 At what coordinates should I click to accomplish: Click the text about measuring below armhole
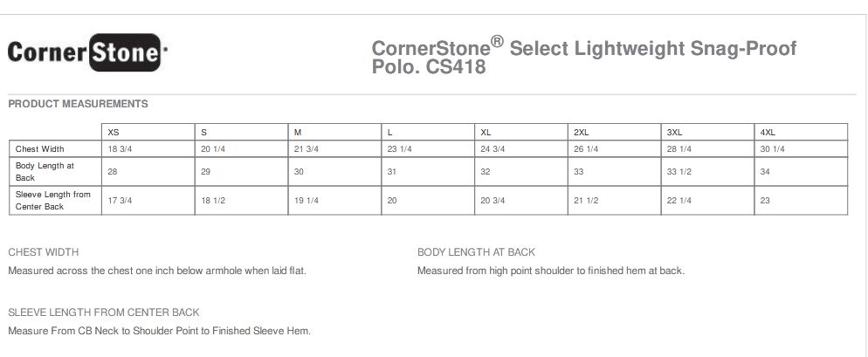coord(157,271)
